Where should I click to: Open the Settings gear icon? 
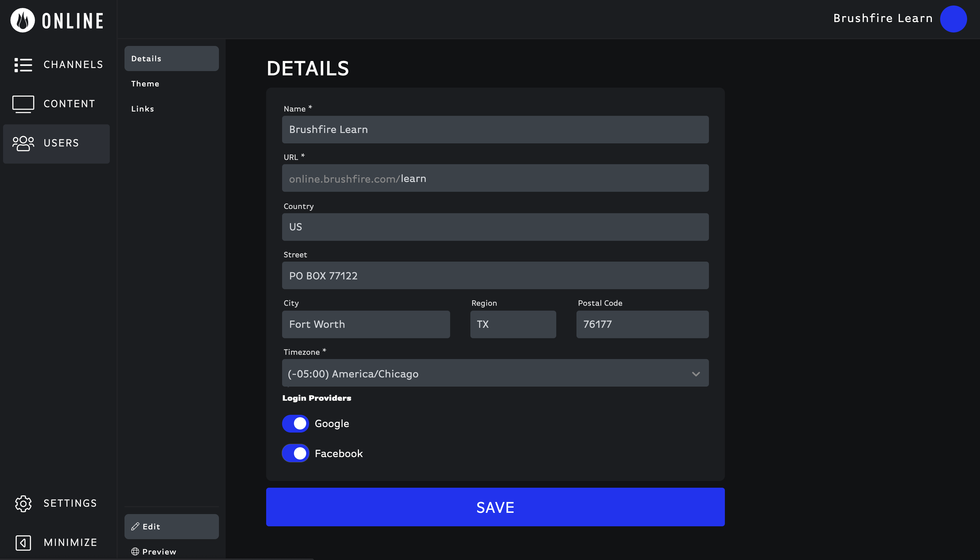24,503
